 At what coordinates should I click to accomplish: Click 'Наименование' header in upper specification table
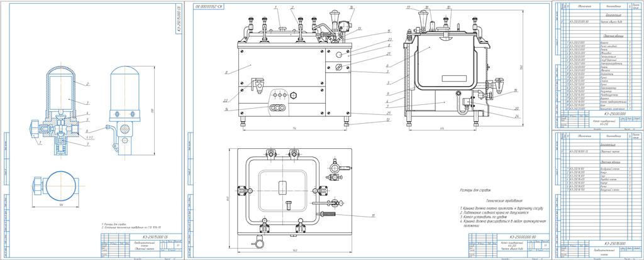[613, 6]
